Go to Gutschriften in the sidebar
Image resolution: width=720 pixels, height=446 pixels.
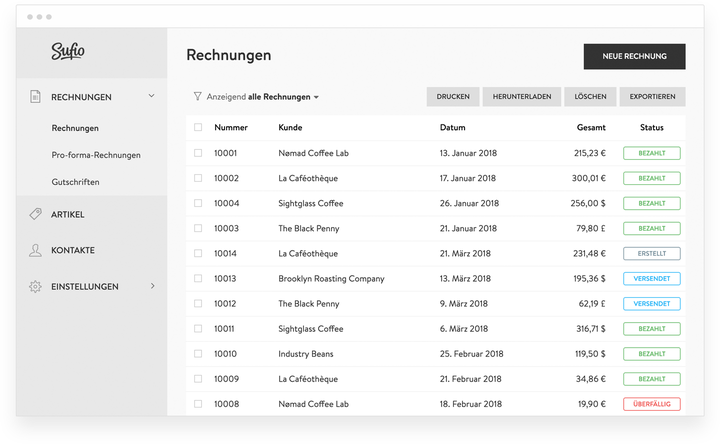coord(76,182)
